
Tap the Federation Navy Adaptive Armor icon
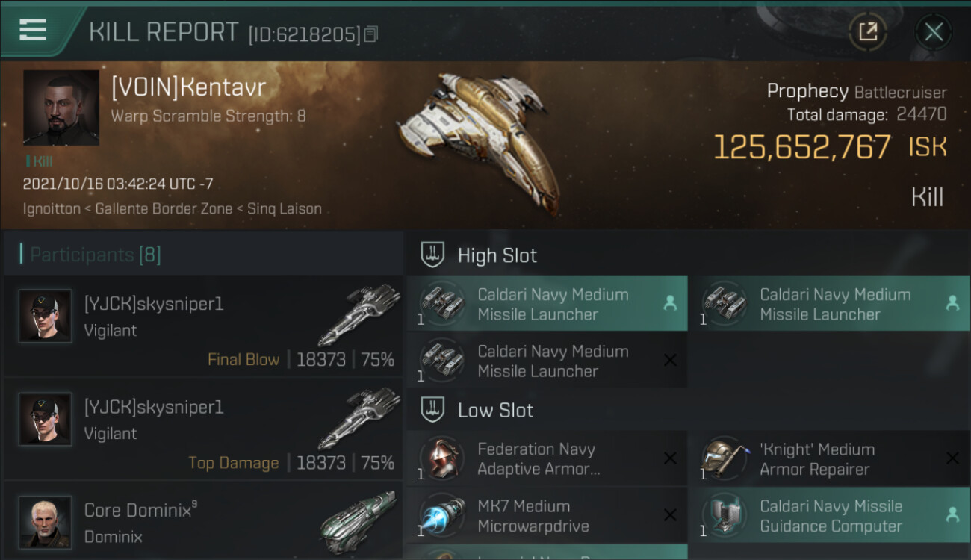pos(442,459)
